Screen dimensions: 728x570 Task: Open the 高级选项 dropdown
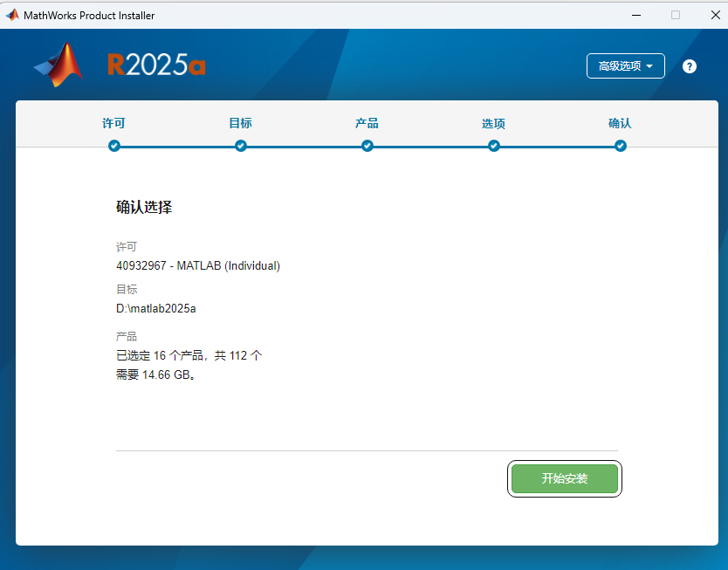coord(625,66)
